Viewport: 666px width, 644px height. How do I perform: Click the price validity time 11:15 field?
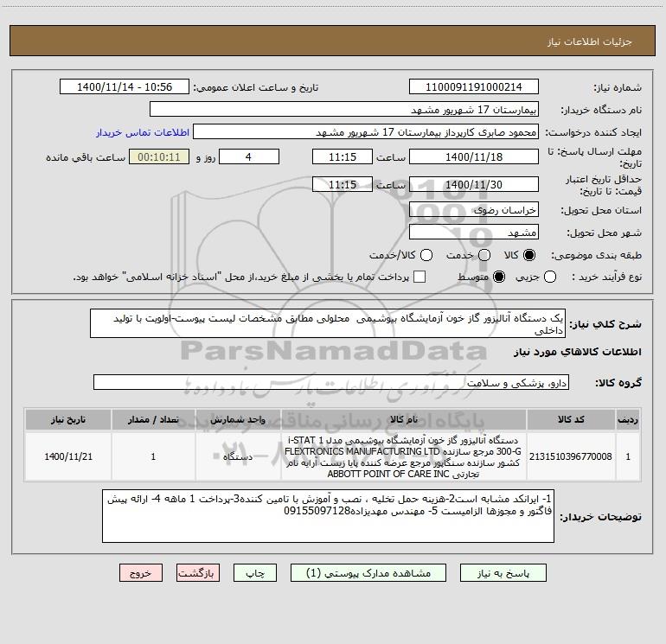tap(343, 184)
